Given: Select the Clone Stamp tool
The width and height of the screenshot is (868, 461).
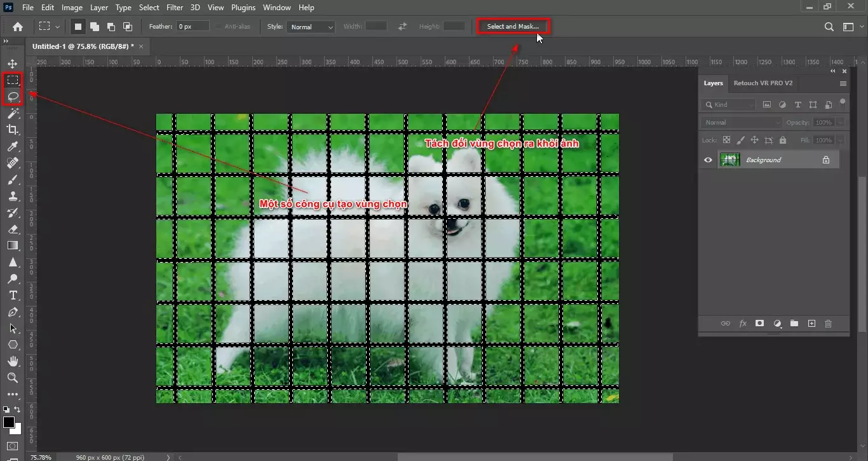Looking at the screenshot, I should click(13, 196).
